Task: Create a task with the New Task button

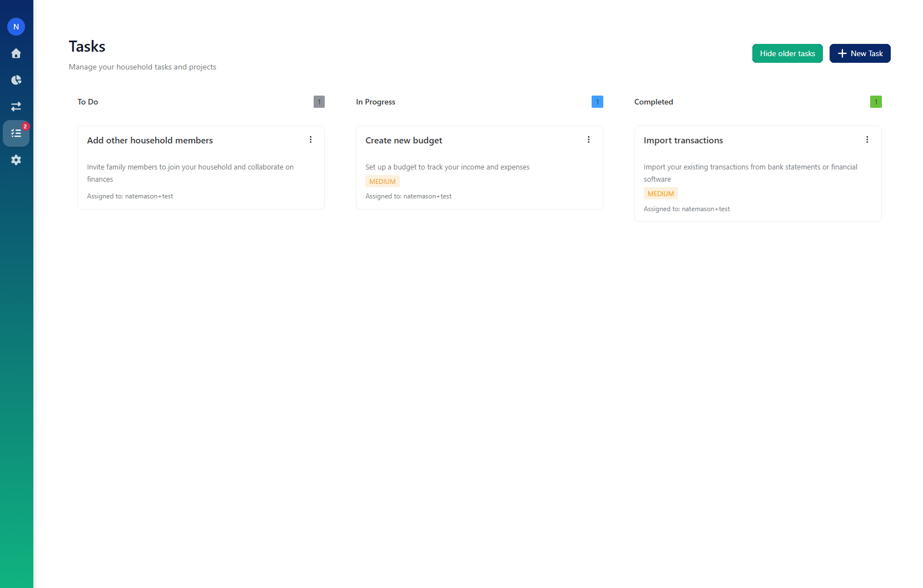Action: click(x=860, y=53)
